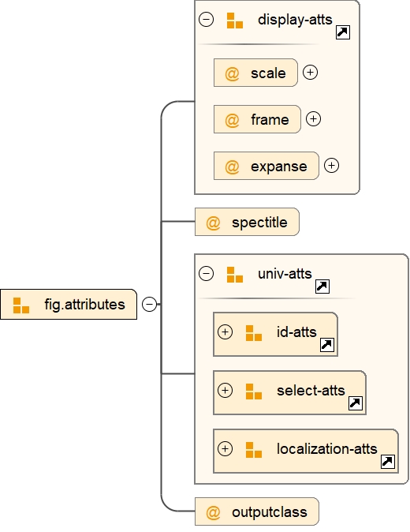410x532 pixels.
Task: Select the localization-atts label
Action: click(x=327, y=448)
